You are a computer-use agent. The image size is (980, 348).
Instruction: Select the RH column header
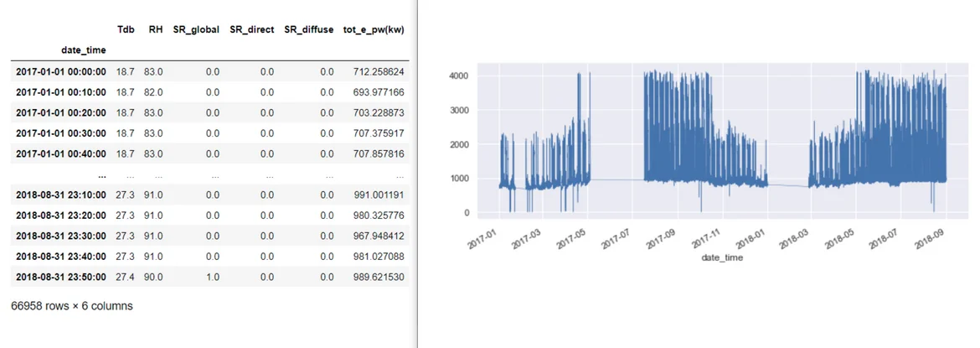[154, 29]
